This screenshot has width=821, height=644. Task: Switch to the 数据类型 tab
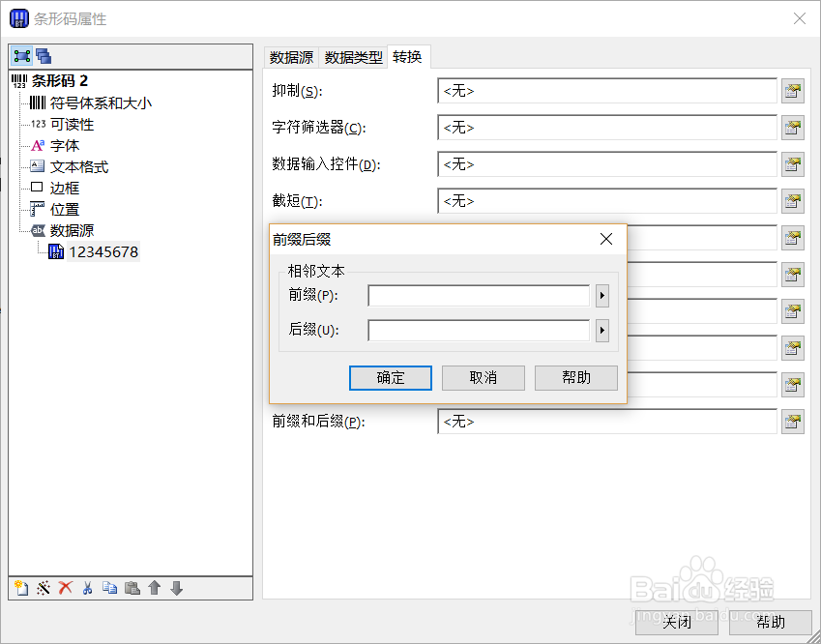click(x=353, y=57)
